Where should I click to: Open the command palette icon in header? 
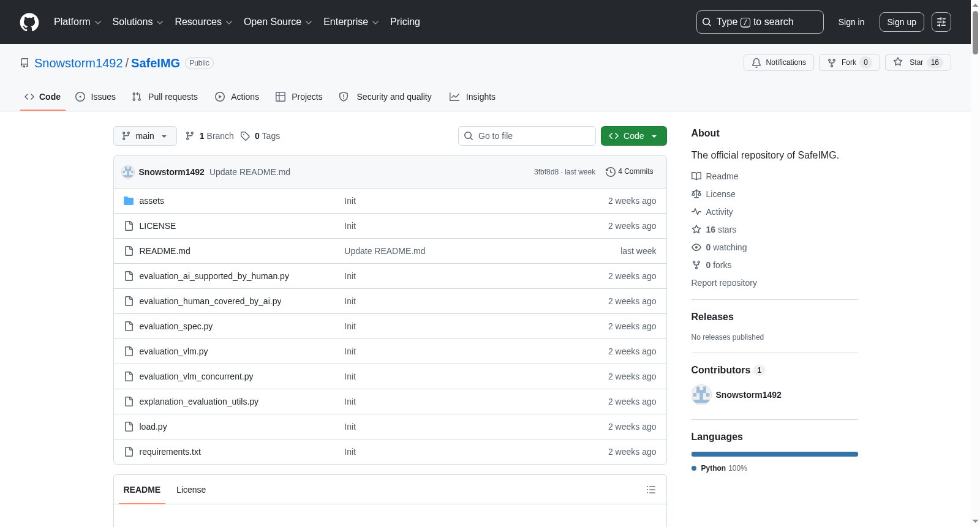(941, 22)
